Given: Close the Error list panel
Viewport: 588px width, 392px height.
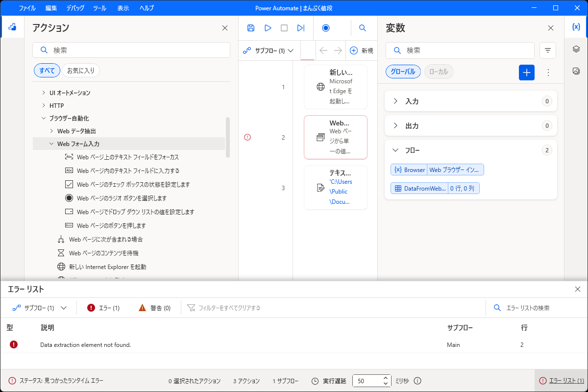Looking at the screenshot, I should (x=577, y=289).
